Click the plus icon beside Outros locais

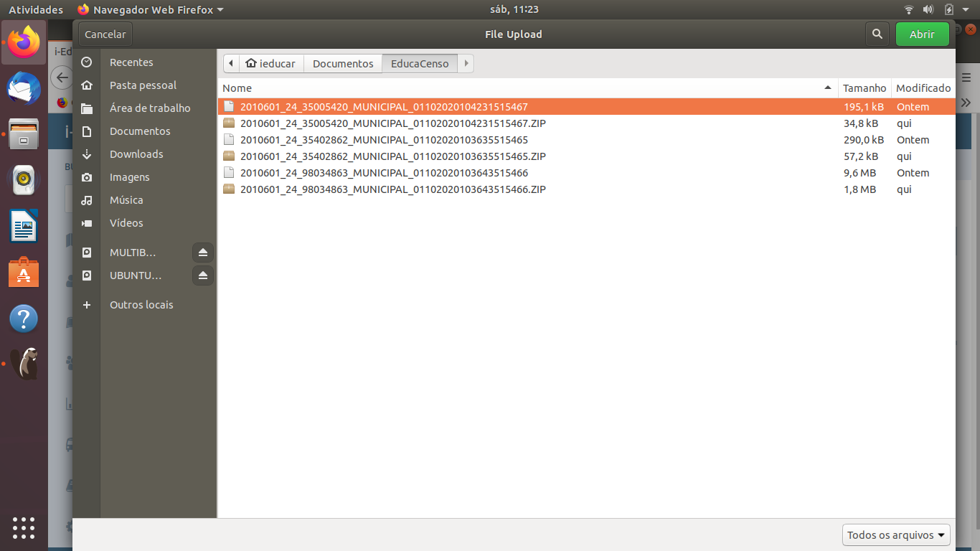87,305
